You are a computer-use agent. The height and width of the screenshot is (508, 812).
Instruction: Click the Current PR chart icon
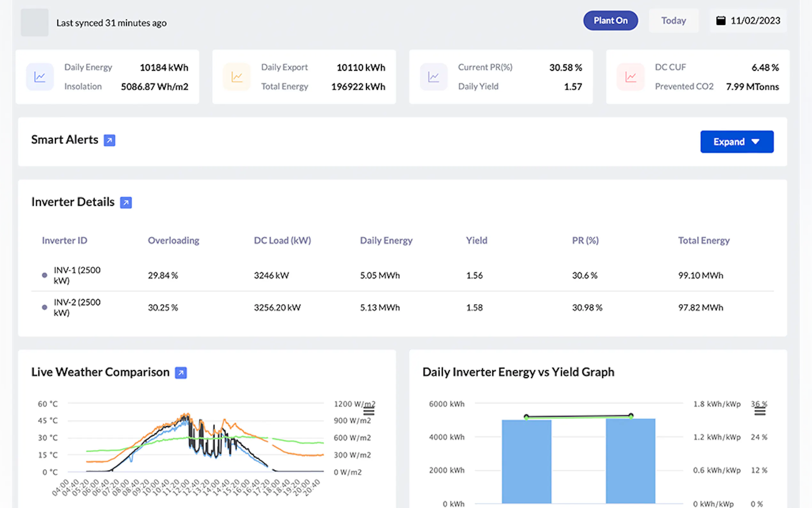pyautogui.click(x=433, y=77)
